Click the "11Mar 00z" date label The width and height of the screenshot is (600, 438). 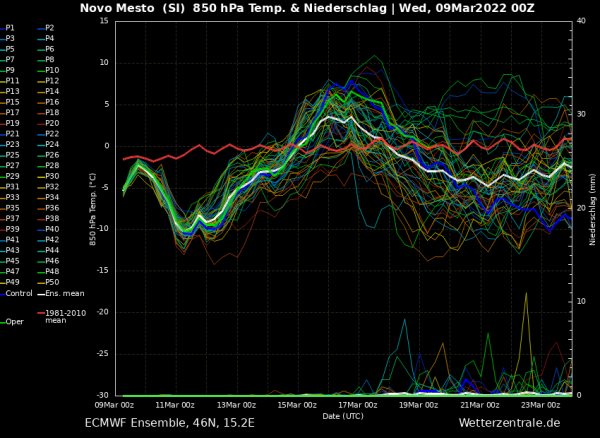176,405
